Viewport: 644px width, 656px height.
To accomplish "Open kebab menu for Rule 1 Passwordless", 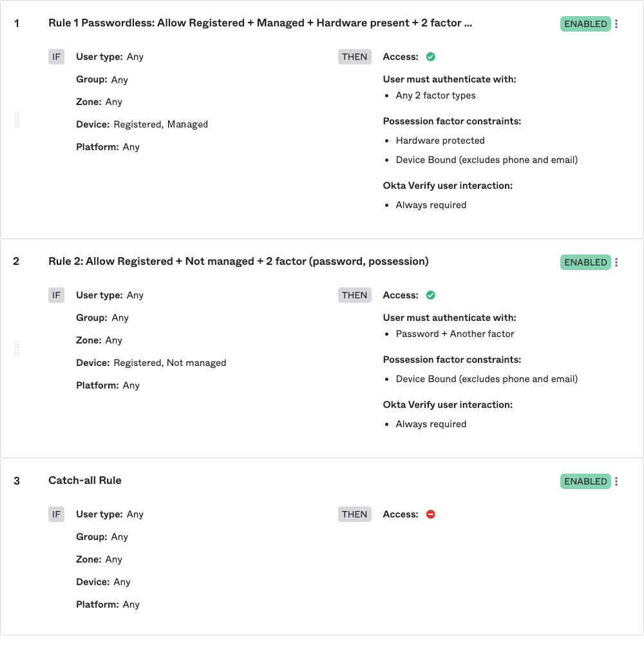I will click(616, 24).
